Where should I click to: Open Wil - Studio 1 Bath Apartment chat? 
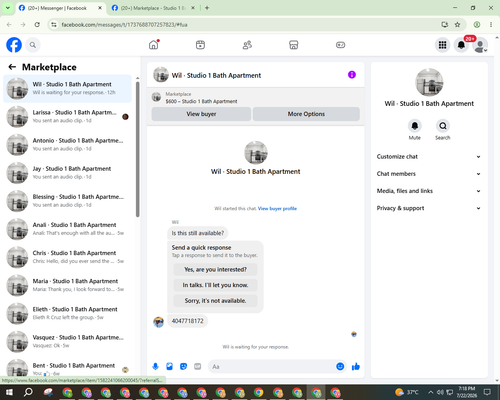coord(68,89)
